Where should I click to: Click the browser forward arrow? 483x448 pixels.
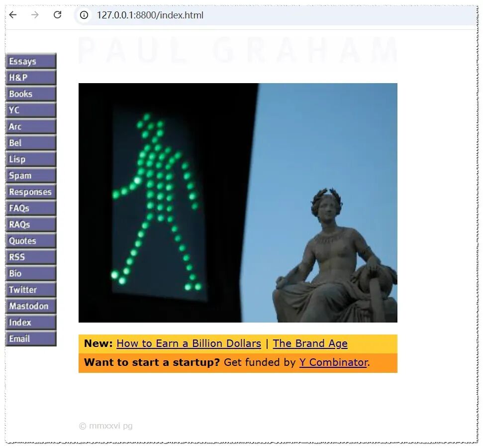tap(35, 14)
